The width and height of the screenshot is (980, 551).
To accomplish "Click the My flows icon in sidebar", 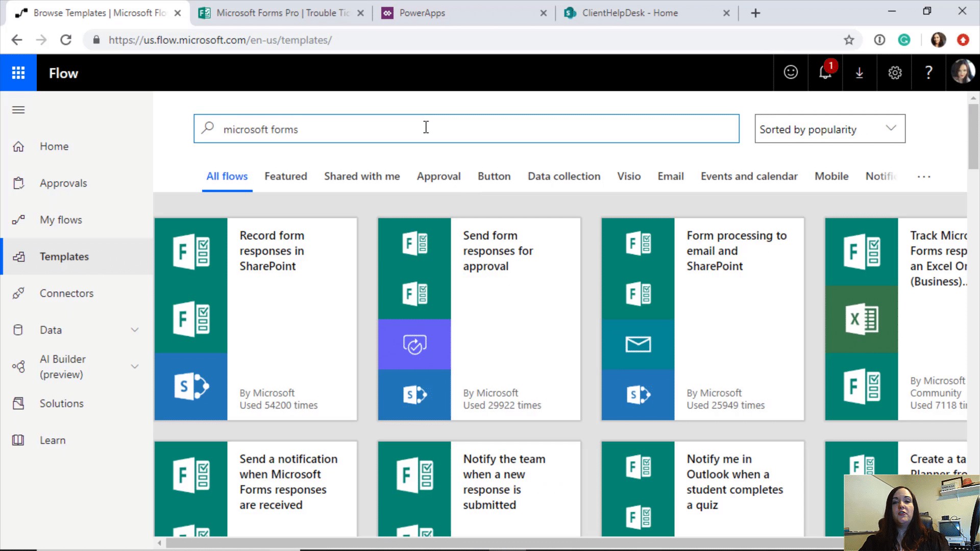I will pos(18,220).
